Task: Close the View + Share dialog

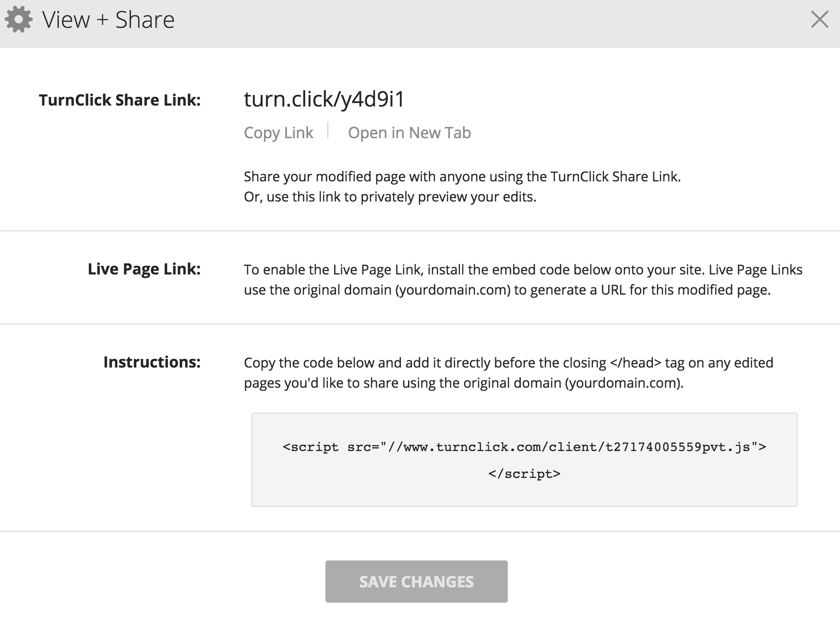Action: [x=819, y=20]
